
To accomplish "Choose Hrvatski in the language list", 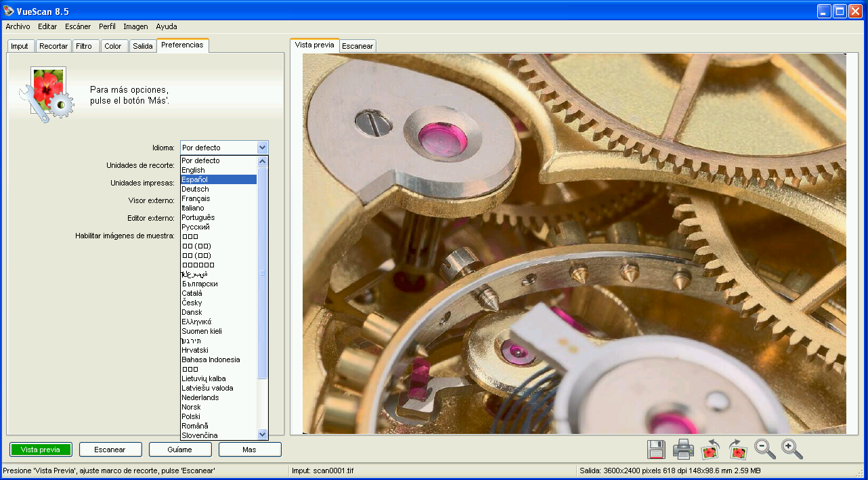I will click(219, 350).
